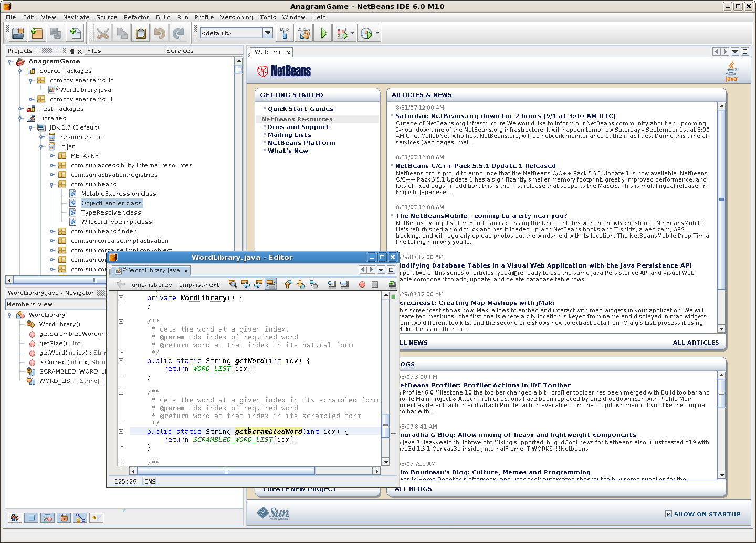This screenshot has width=756, height=543.
Task: Open the Navigate menu
Action: [x=76, y=17]
